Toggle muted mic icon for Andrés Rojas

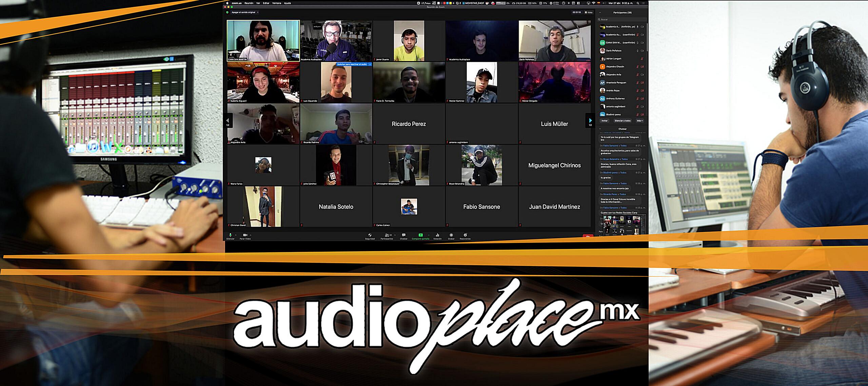(x=637, y=91)
